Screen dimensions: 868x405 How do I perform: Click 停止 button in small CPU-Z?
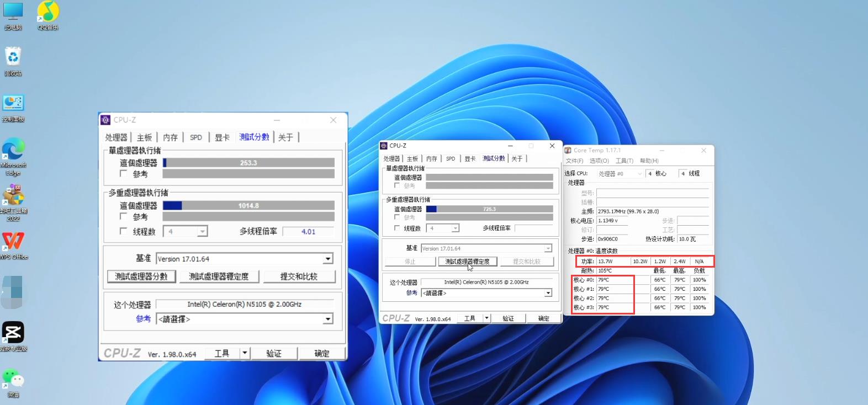[410, 262]
